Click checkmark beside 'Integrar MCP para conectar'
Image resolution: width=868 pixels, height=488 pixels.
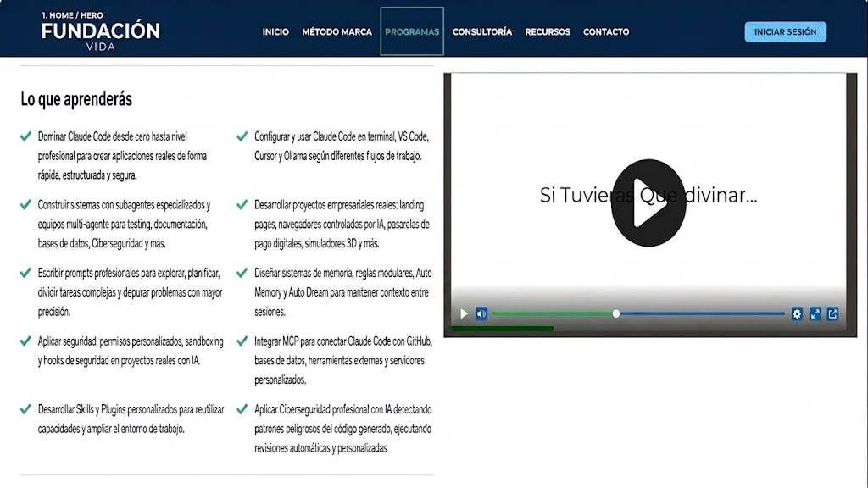point(242,341)
